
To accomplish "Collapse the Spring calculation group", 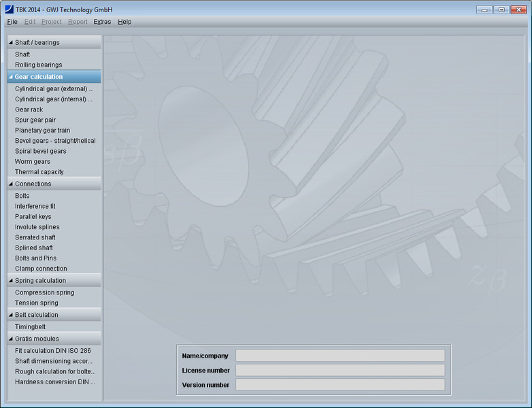I will 10,280.
